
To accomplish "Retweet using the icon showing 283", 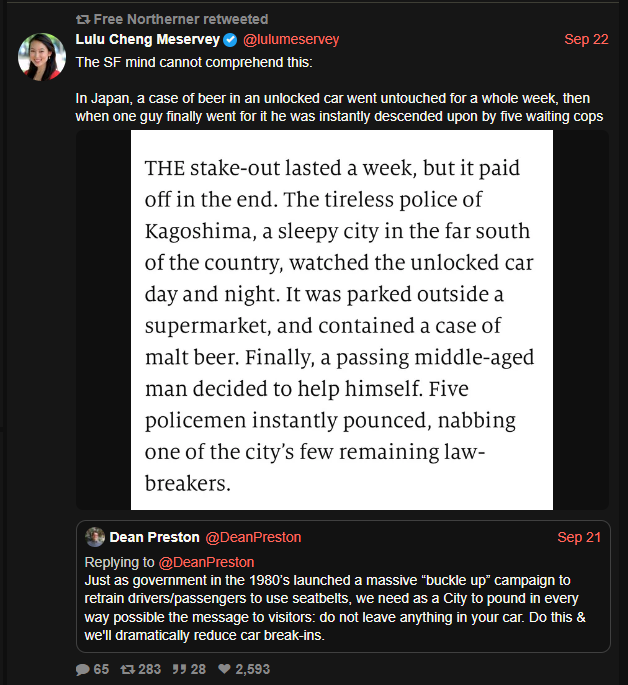I will [127, 669].
